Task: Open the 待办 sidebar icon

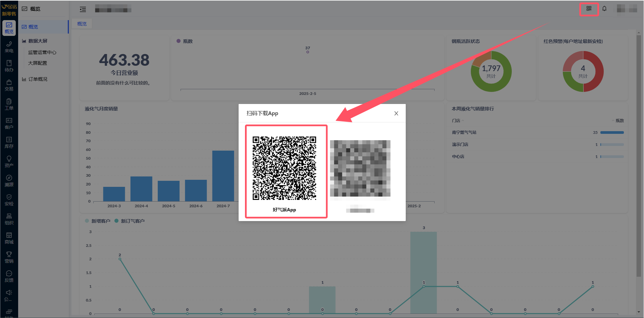Action: coord(9,66)
